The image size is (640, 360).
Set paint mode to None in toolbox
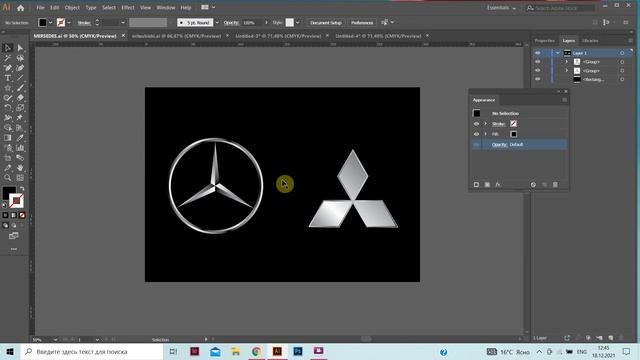click(22, 215)
